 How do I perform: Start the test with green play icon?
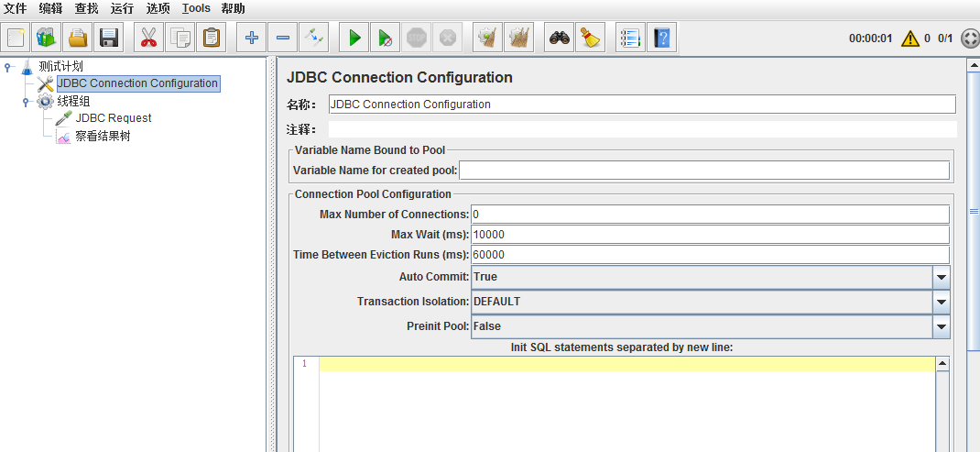[354, 39]
